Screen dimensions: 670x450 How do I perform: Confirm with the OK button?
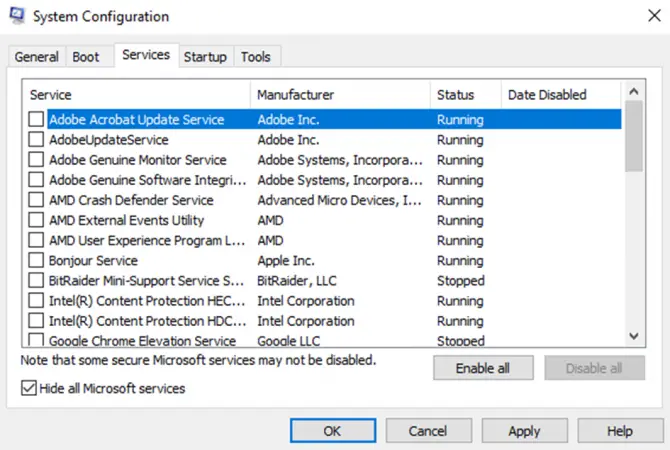click(333, 431)
